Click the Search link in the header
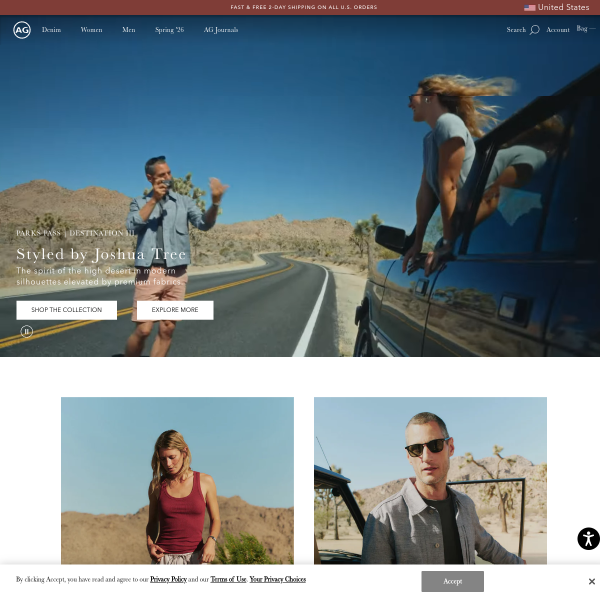Screen dimensions: 600x600 tap(516, 30)
